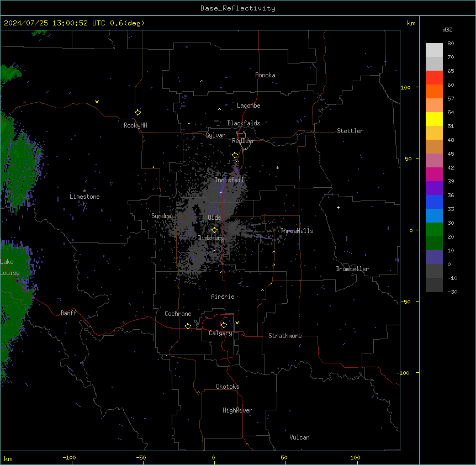Click the Innisfail label

(x=229, y=180)
